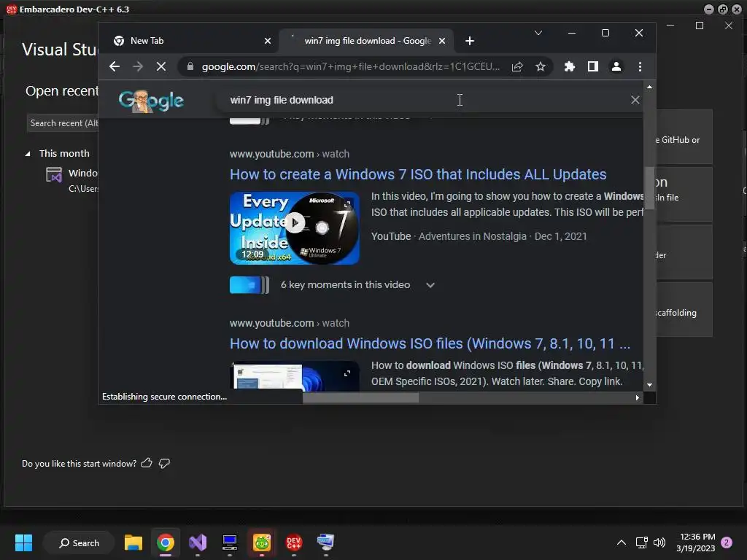Click the Google search box text
Viewport: 747px width, 560px height.
282,100
